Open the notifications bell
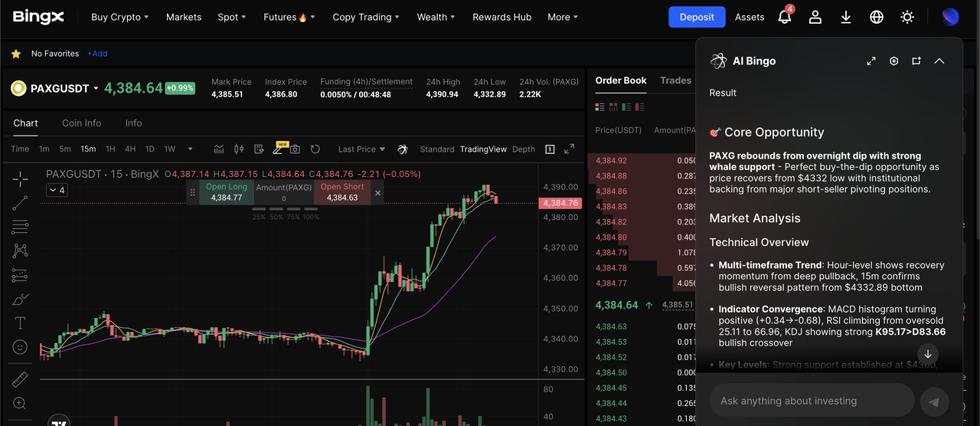Screen dimensions: 980x426 (x=784, y=17)
